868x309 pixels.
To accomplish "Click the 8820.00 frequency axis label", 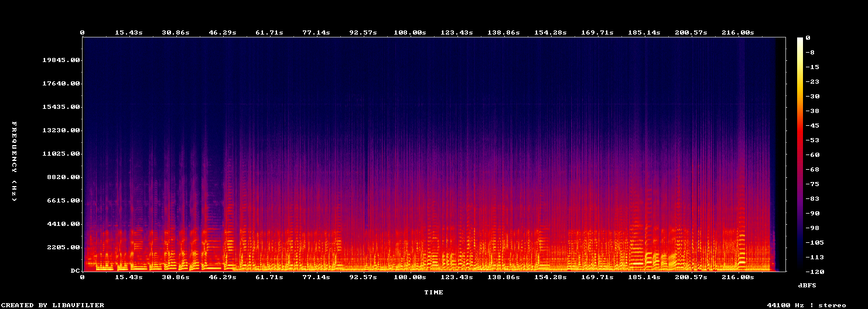I will (x=63, y=177).
